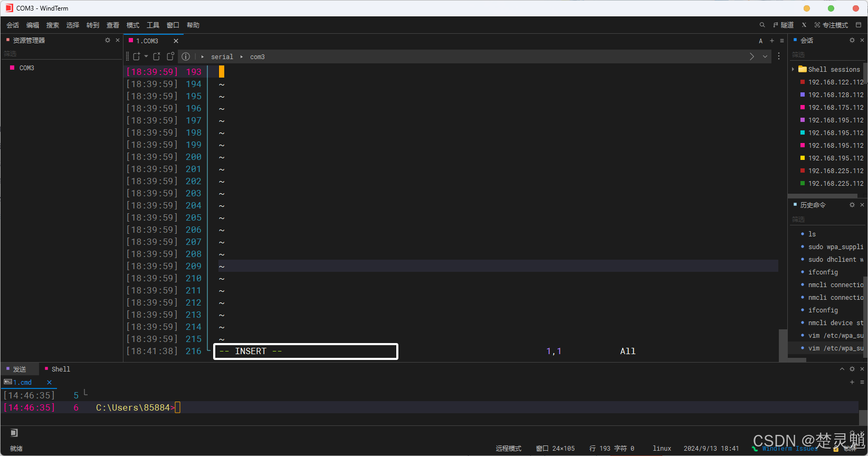The image size is (868, 456).
Task: Click the A font icon in the tab bar
Action: [x=760, y=41]
